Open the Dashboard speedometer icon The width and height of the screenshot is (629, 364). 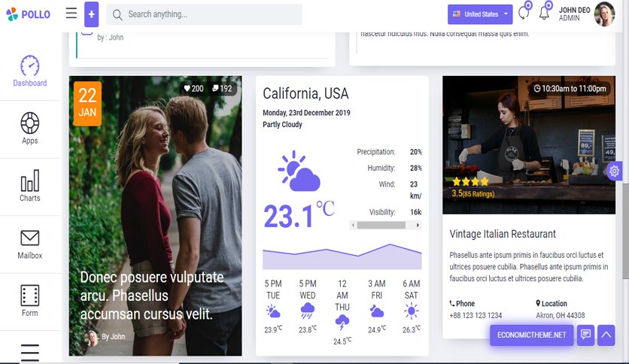coord(30,65)
